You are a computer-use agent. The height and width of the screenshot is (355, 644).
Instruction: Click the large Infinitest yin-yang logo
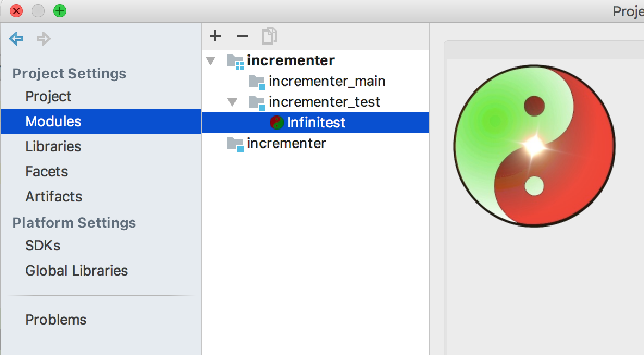click(x=534, y=145)
